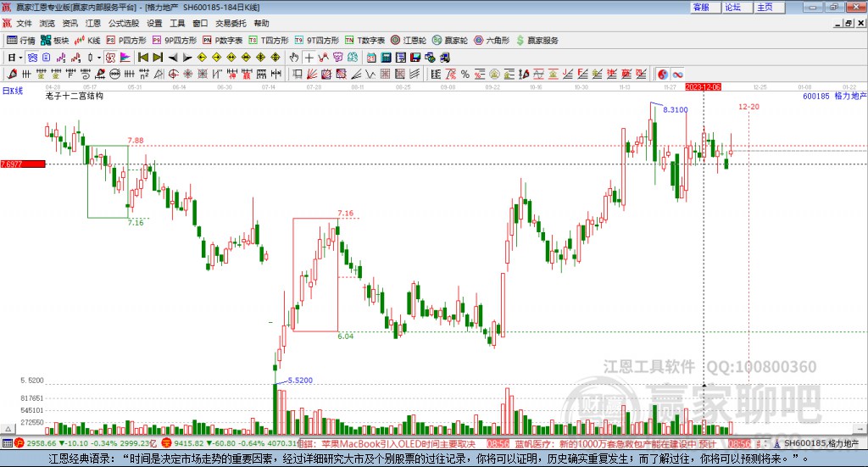Click the red save disk icon
The width and height of the screenshot is (868, 467).
click(x=415, y=58)
